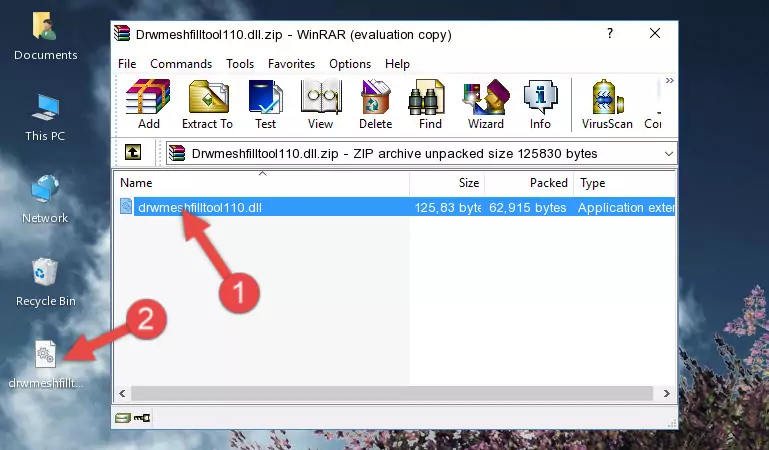Open the Favorites menu

click(291, 64)
